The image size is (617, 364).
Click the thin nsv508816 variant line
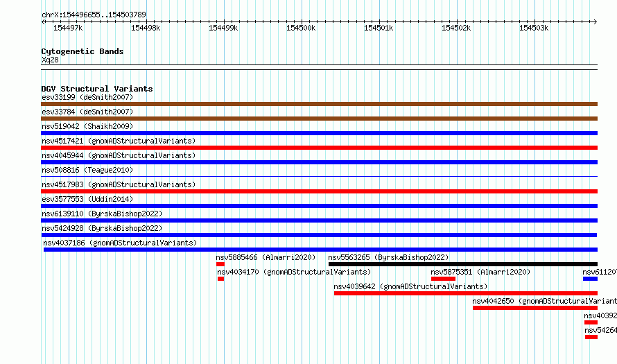coord(319,176)
